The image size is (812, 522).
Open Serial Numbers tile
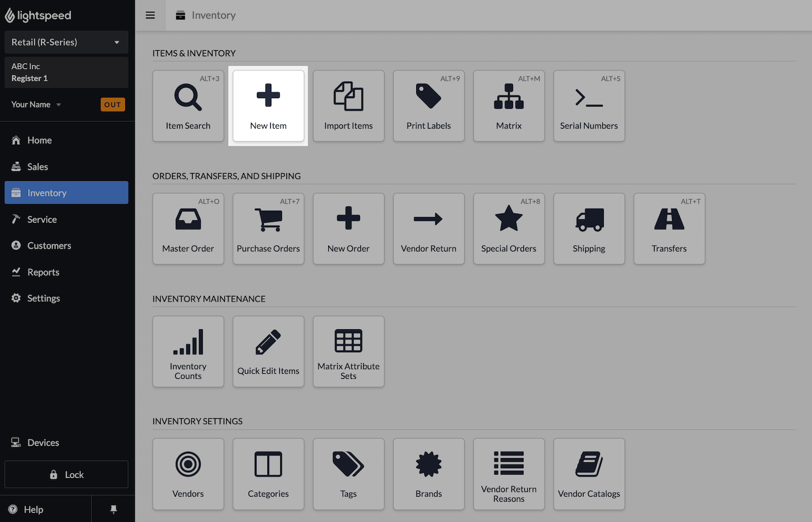pos(589,106)
